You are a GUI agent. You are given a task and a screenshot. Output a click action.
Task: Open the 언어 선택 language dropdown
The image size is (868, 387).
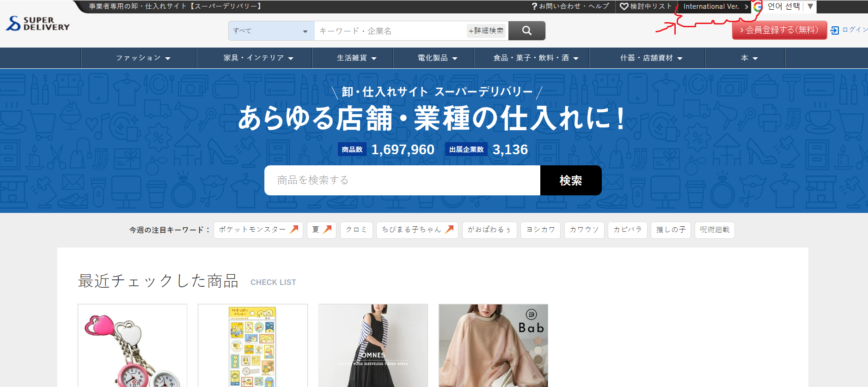(790, 6)
